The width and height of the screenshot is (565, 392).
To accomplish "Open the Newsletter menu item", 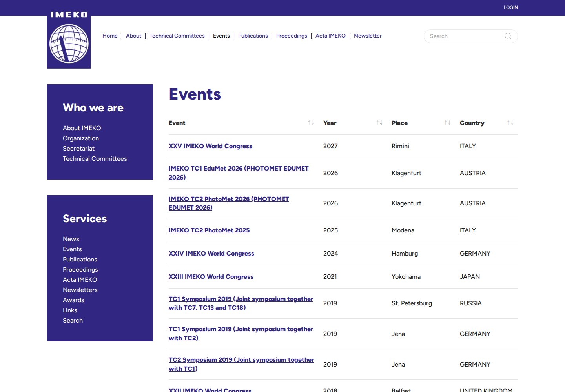I will point(368,36).
